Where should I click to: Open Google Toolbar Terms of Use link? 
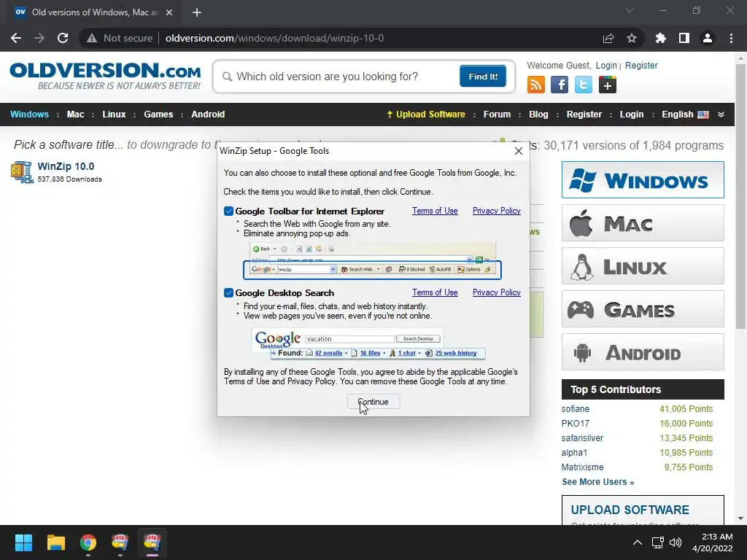tap(435, 211)
